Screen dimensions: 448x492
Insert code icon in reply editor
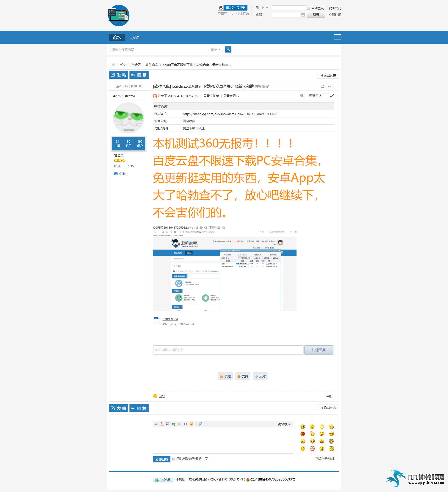click(x=185, y=424)
